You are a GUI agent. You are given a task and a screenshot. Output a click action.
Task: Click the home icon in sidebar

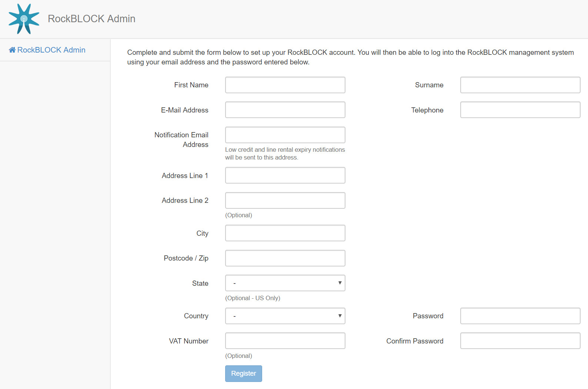[x=12, y=50]
